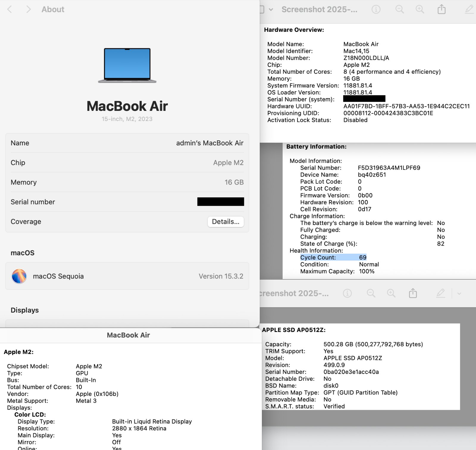Select the Apple M2 value in the About Chip row

pos(228,163)
